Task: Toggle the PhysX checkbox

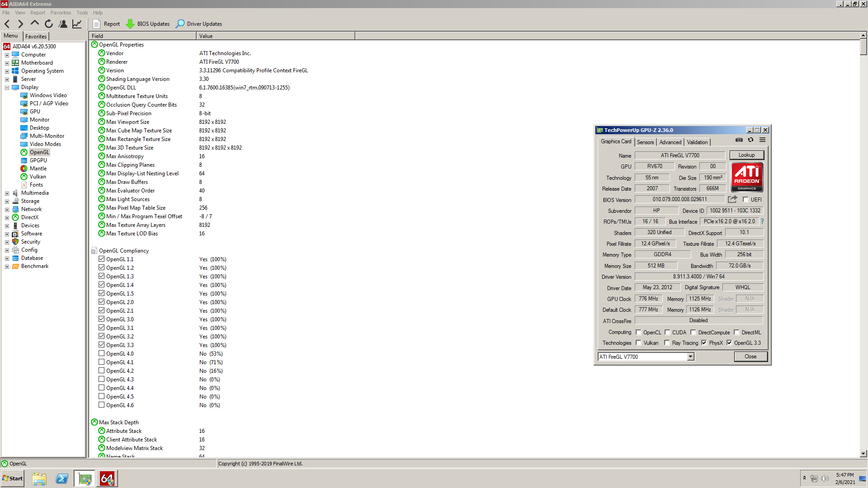Action: click(704, 343)
